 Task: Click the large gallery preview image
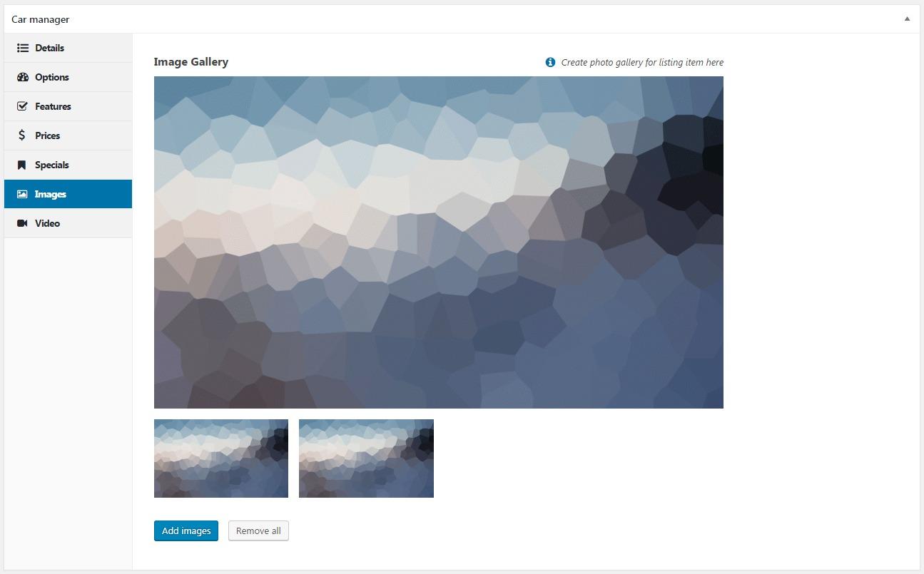(439, 242)
